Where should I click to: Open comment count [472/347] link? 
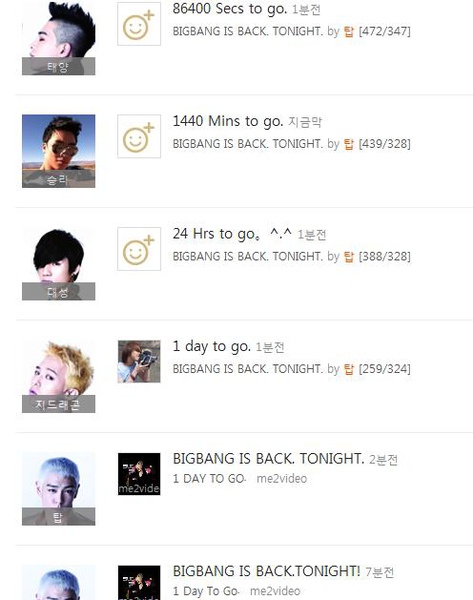385,31
